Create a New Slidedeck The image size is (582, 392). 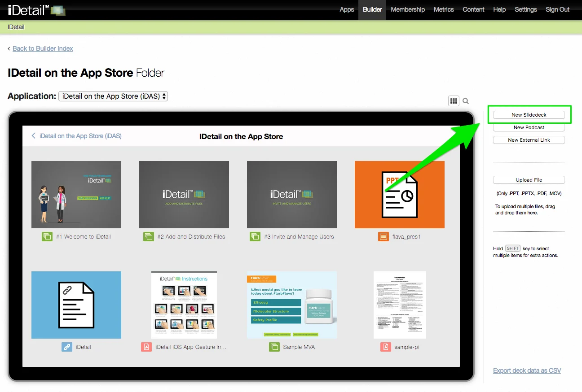529,115
